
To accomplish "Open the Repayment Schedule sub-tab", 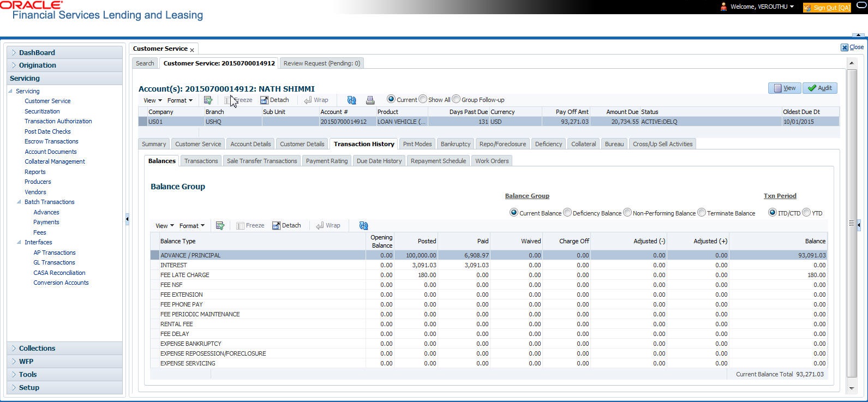I will point(438,161).
